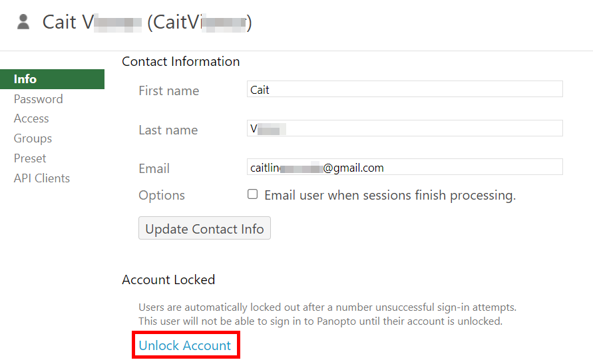Image resolution: width=593 pixels, height=364 pixels.
Task: Click the Unlock Account link
Action: [185, 346]
